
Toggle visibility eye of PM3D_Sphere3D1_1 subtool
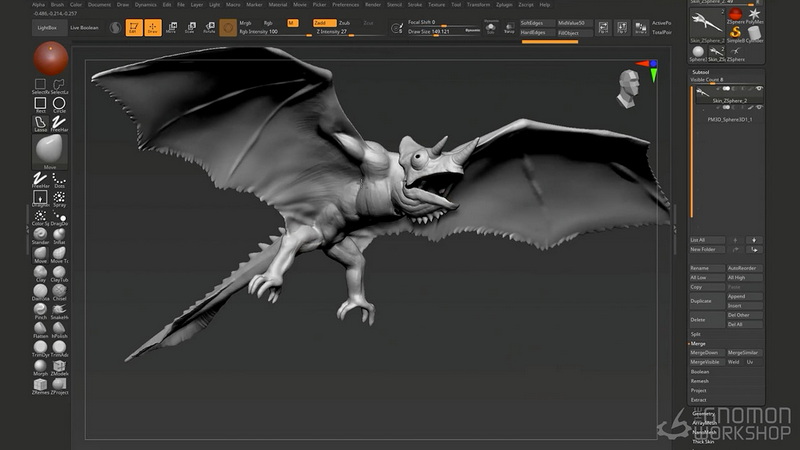click(759, 108)
